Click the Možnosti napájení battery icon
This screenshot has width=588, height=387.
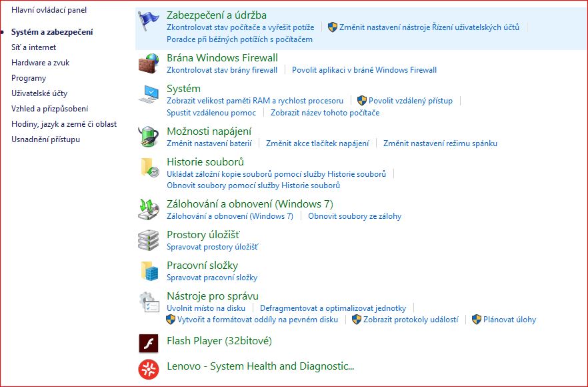tap(149, 137)
